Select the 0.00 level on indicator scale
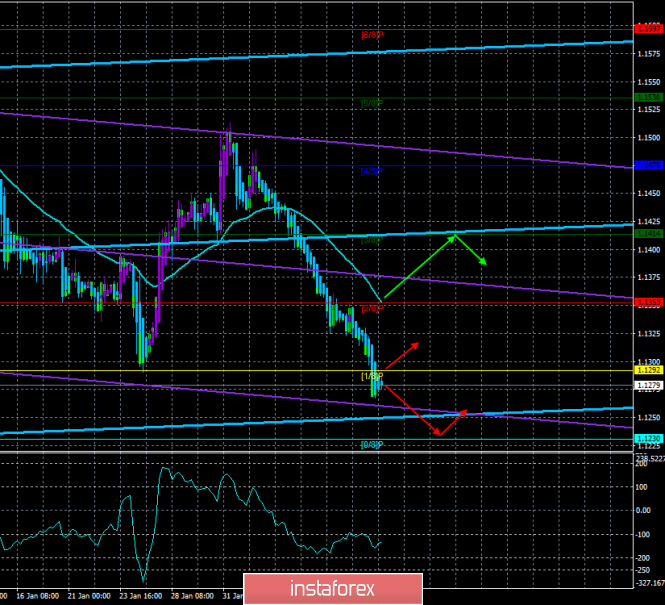 coord(642,511)
